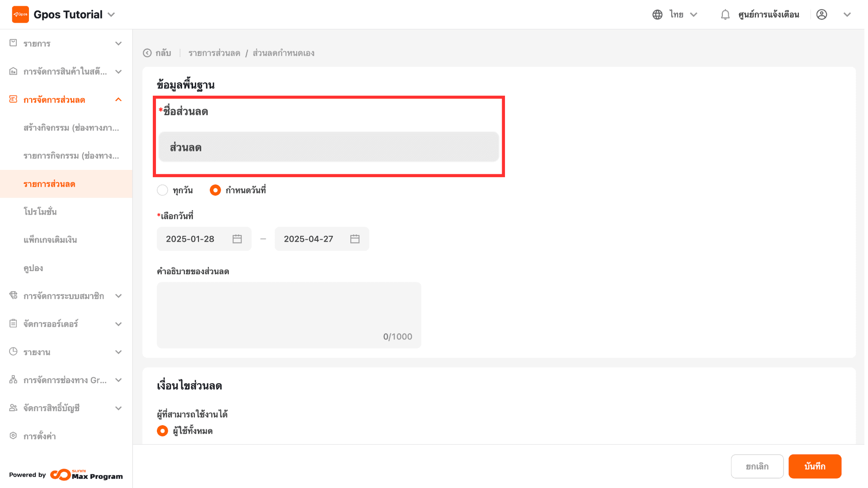Select the ผู้ใช้ทั้งหมด radio option
Screen dimensions: 868x488
point(162,431)
